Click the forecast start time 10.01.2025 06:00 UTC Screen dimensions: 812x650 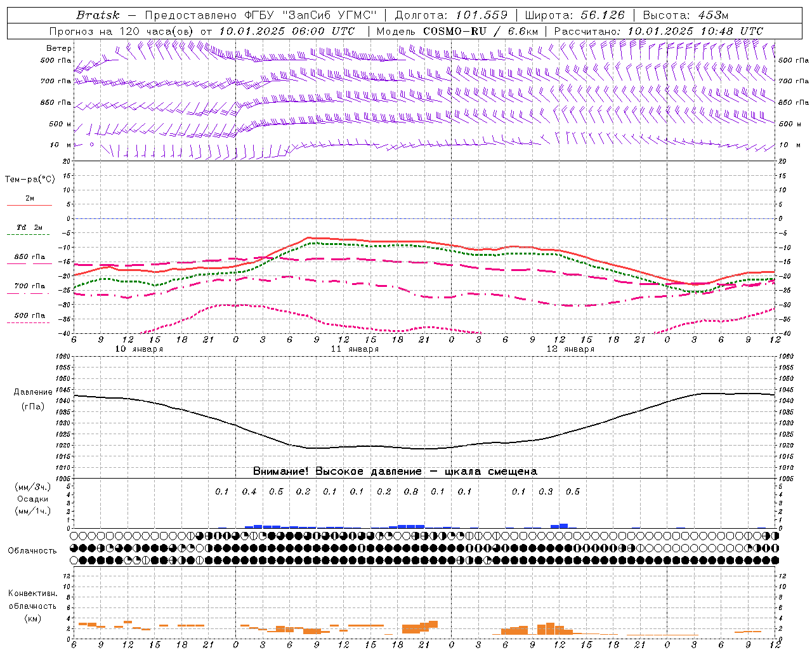pos(287,31)
